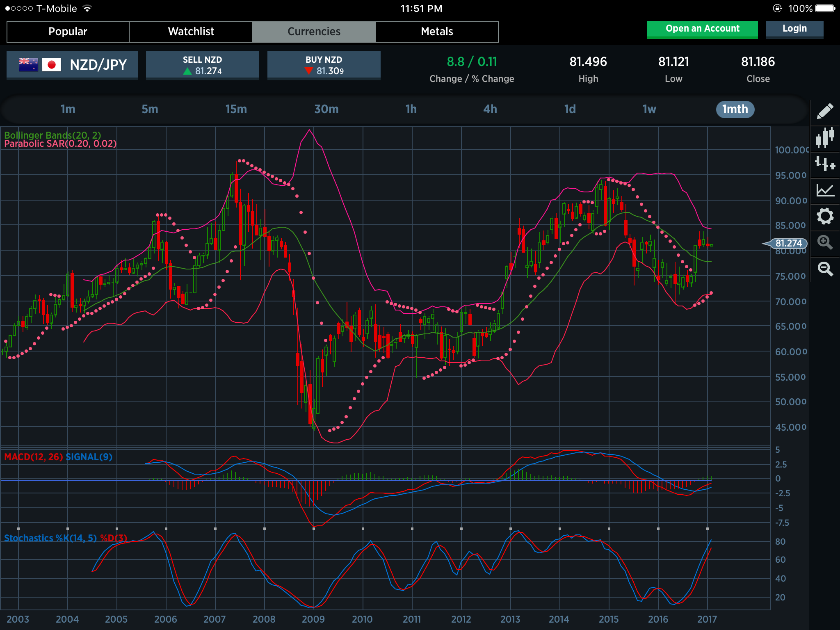The image size is (840, 630).
Task: Tap the 2017 label on time axis
Action: point(707,619)
